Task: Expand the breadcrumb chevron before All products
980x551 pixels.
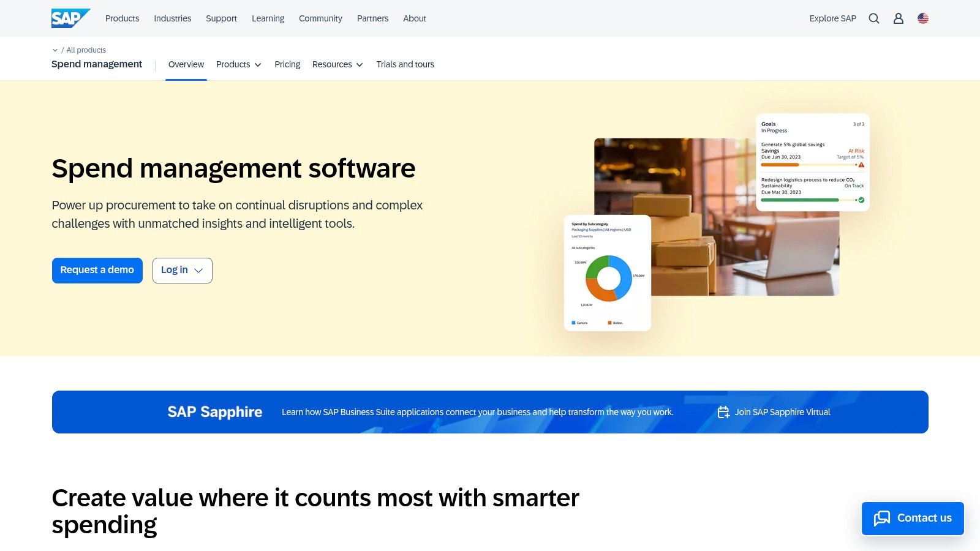Action: coord(55,50)
